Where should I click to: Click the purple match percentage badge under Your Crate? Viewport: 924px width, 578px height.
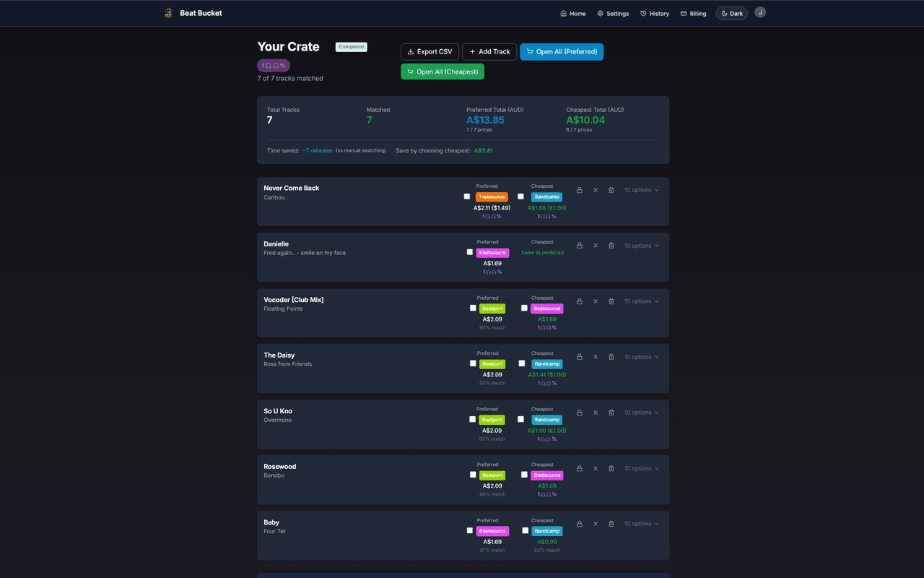point(274,65)
